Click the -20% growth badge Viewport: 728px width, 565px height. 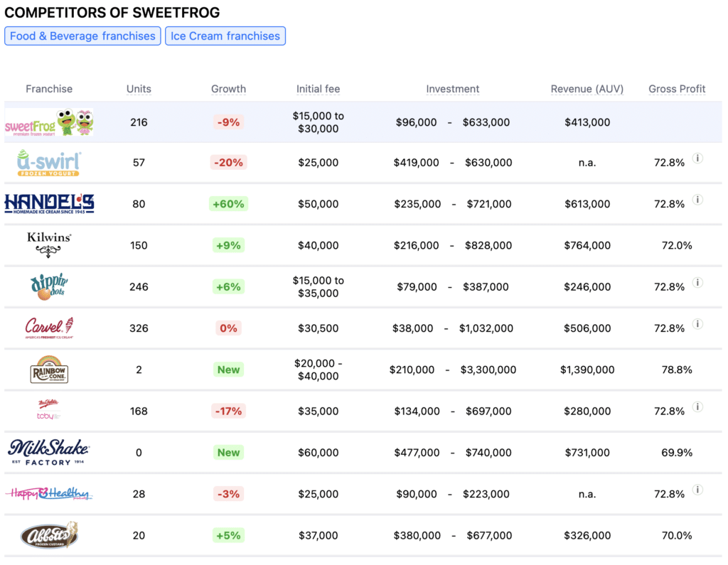(228, 163)
